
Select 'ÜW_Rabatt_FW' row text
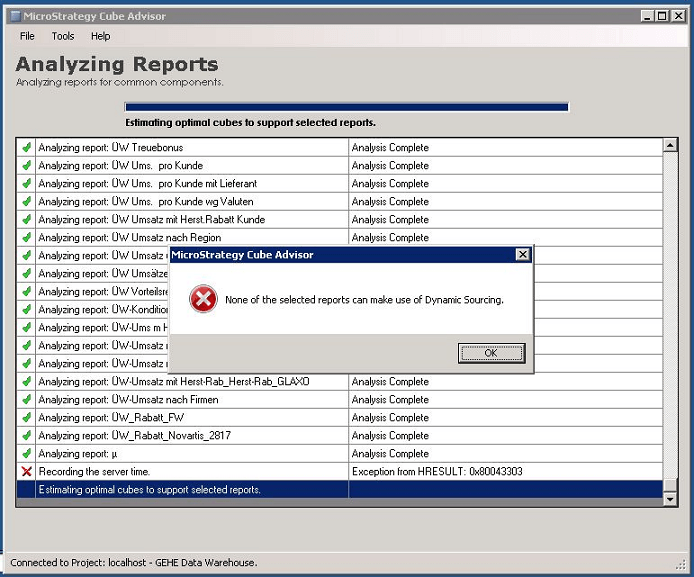tap(147, 418)
